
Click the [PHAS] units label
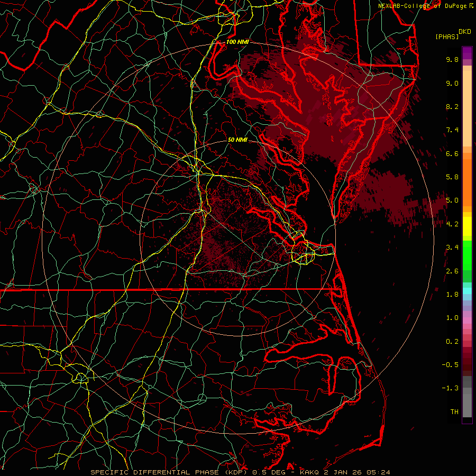[x=447, y=36]
